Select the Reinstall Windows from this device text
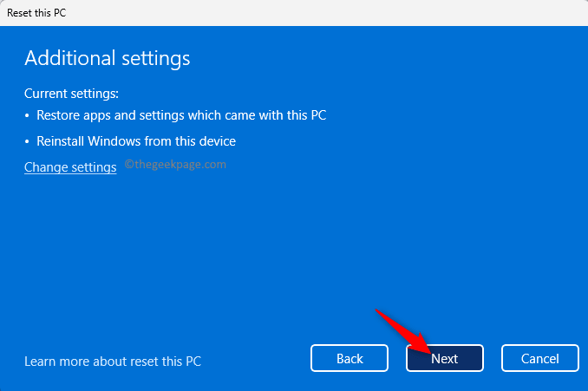 [x=136, y=141]
